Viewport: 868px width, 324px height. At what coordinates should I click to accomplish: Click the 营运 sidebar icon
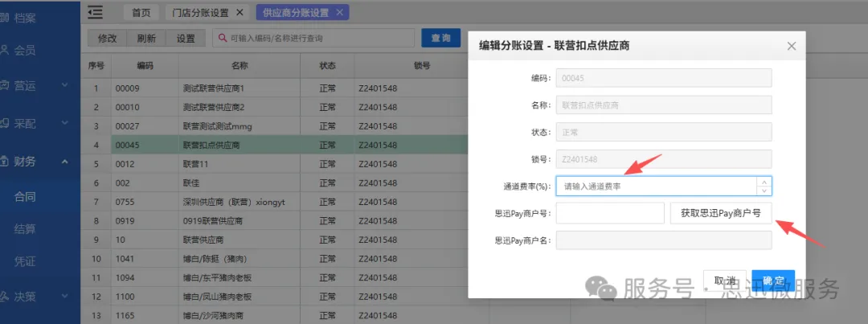coord(4,86)
